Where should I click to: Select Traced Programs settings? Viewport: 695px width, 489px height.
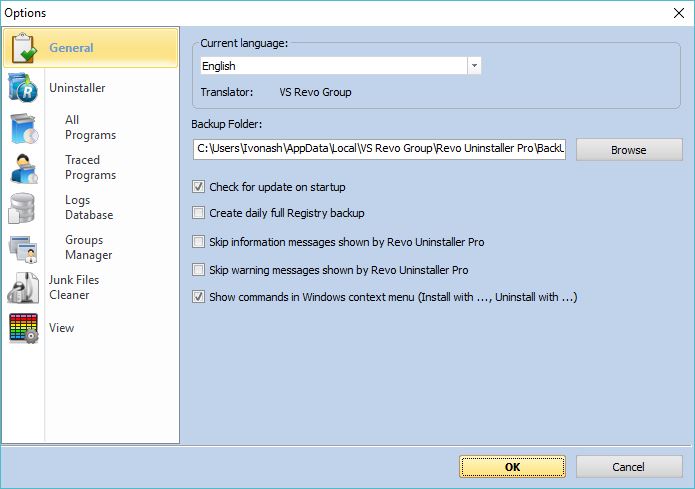90,167
